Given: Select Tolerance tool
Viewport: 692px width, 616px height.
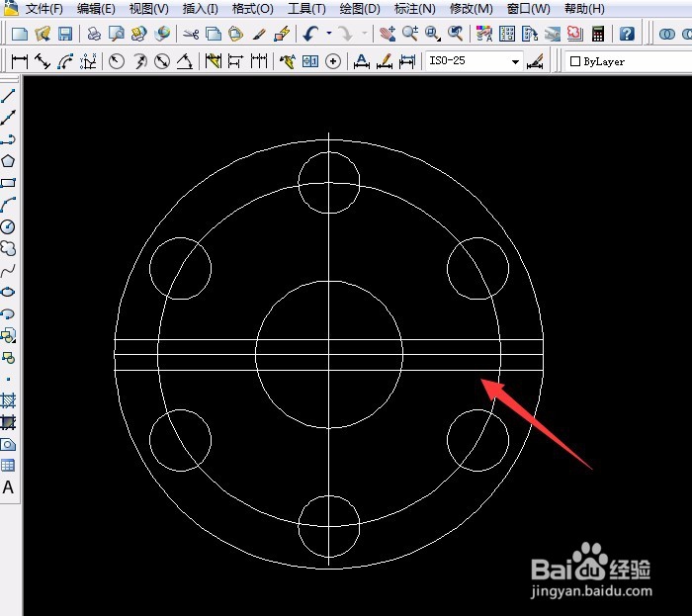Looking at the screenshot, I should 310,61.
